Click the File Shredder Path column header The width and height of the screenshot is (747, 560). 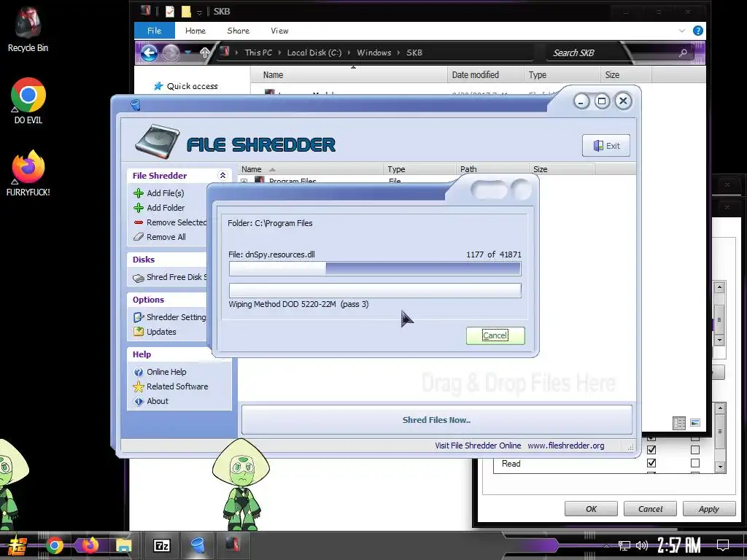coord(492,169)
